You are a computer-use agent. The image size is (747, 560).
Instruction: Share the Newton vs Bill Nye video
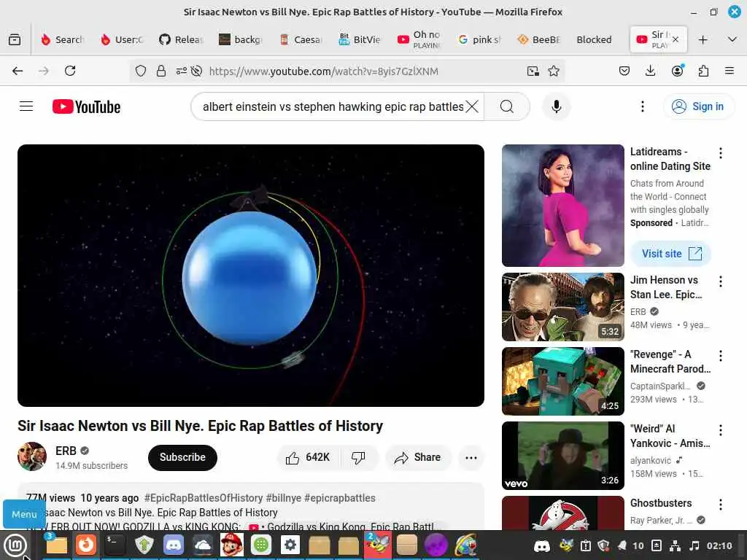[418, 457]
